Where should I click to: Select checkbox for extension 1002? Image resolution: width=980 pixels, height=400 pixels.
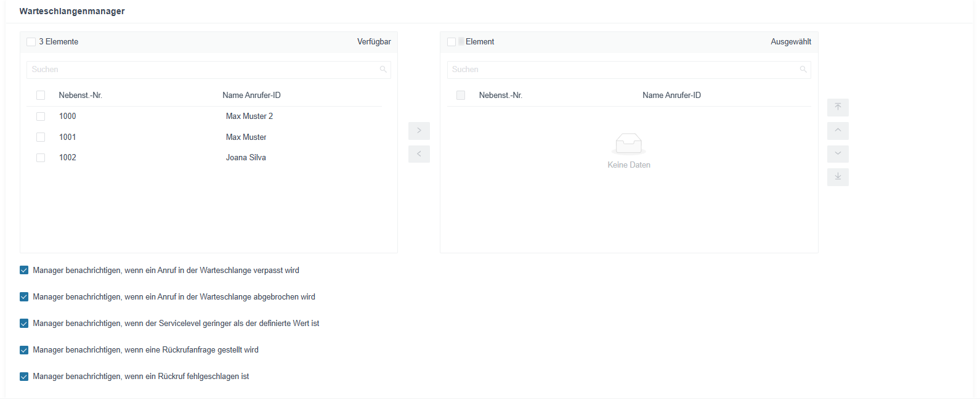pos(41,158)
